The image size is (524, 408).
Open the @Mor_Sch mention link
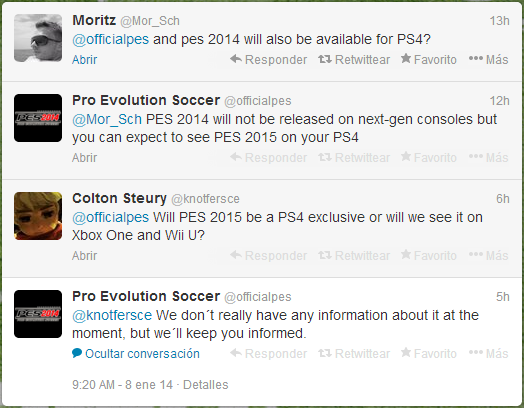(x=107, y=119)
